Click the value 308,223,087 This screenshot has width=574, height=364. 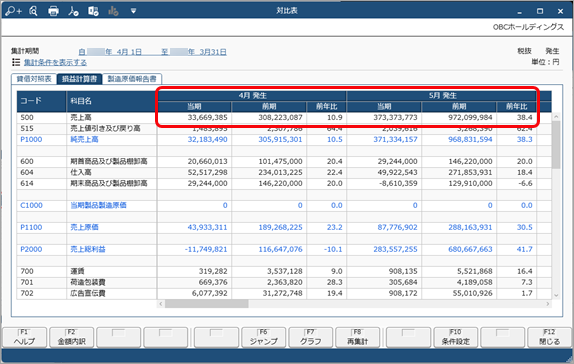(x=280, y=118)
